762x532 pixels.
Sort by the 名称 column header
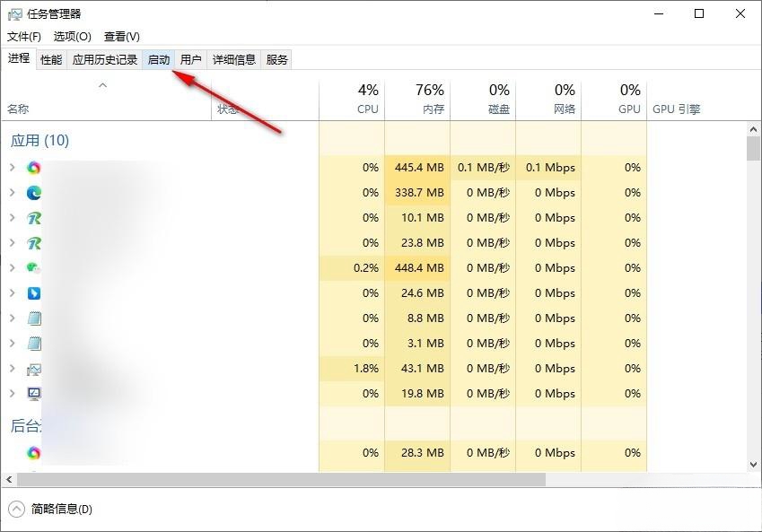(106, 100)
